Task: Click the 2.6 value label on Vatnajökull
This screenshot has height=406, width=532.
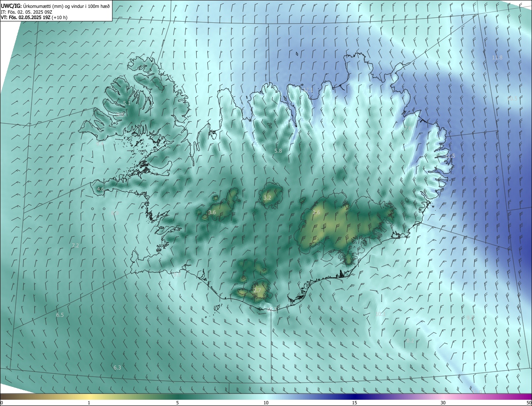Action: 317,213
